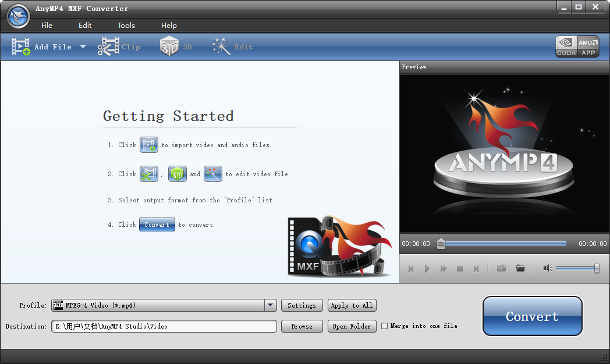The image size is (610, 364).
Task: Stop the preview playback
Action: tap(460, 269)
